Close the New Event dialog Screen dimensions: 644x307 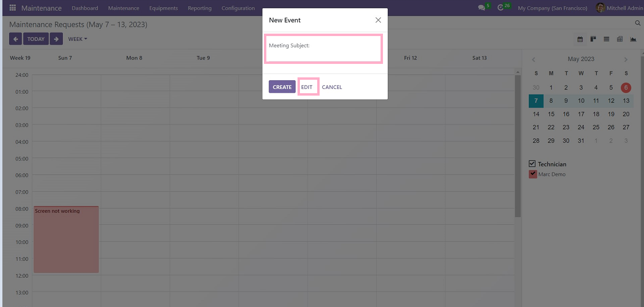[378, 20]
